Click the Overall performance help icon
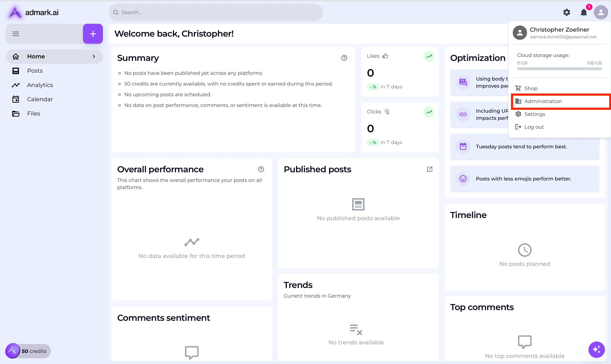This screenshot has width=611, height=364. point(261,169)
